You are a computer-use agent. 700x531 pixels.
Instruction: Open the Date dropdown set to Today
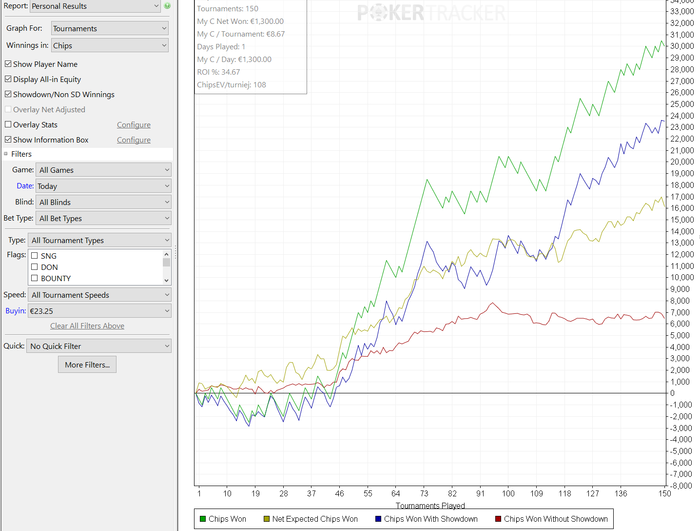104,186
